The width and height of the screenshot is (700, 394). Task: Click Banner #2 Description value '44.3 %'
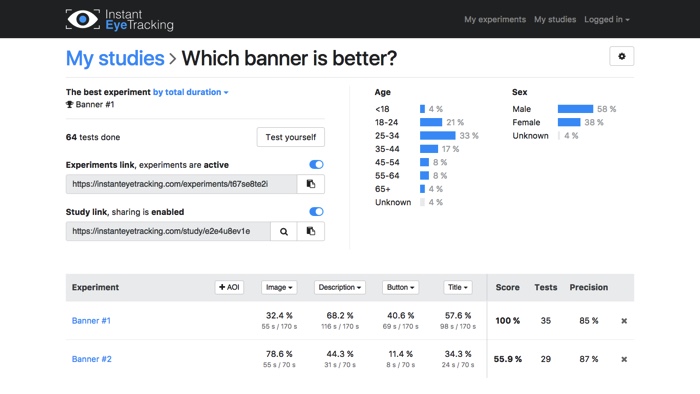(340, 354)
